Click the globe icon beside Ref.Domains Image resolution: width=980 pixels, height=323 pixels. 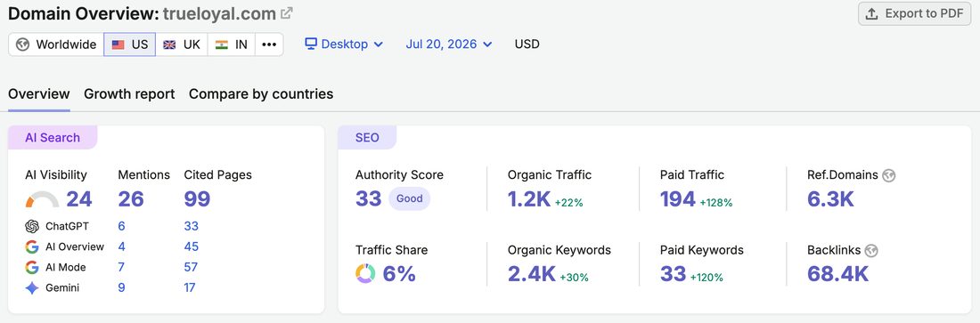[889, 175]
